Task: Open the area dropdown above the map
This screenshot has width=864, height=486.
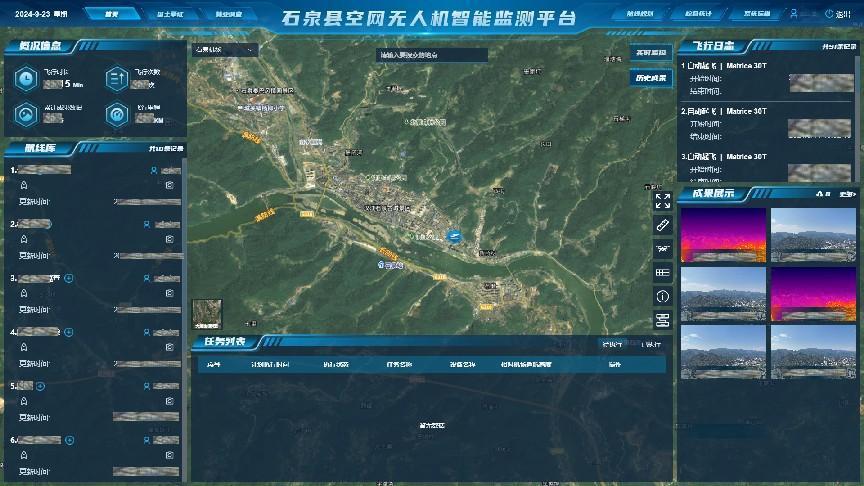Action: pyautogui.click(x=225, y=49)
